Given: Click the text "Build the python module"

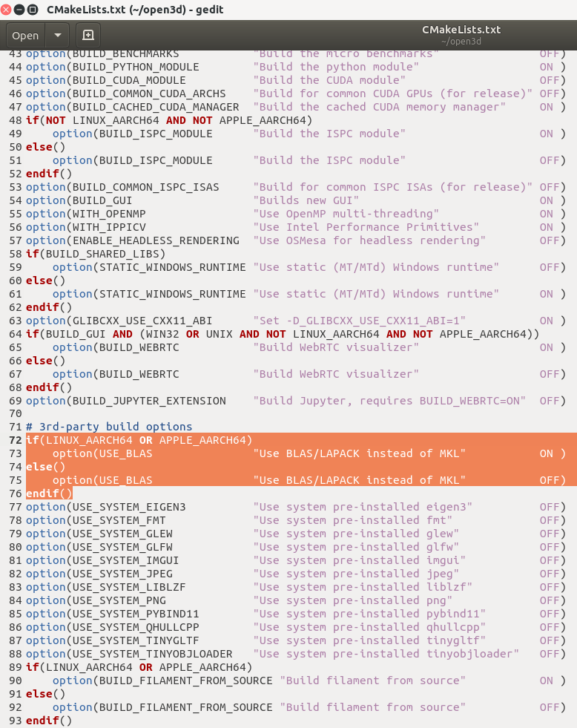Looking at the screenshot, I should point(336,67).
